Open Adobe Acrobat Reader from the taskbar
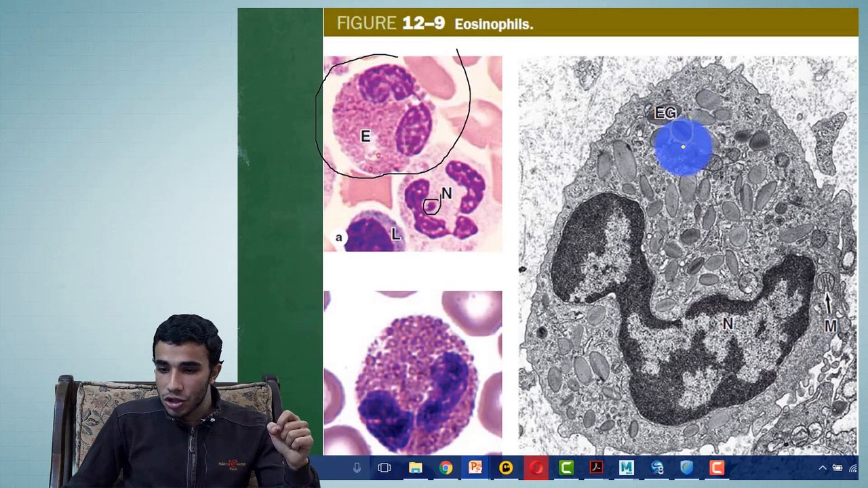The width and height of the screenshot is (868, 488). 596,468
